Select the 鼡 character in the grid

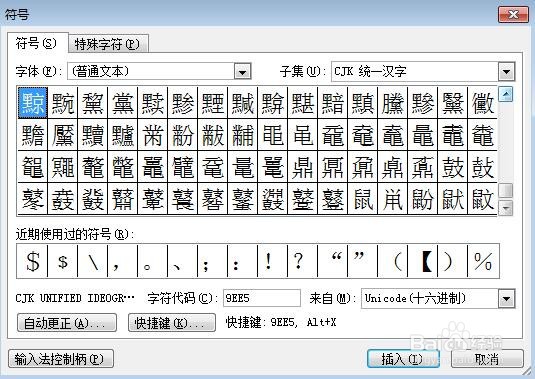click(393, 199)
